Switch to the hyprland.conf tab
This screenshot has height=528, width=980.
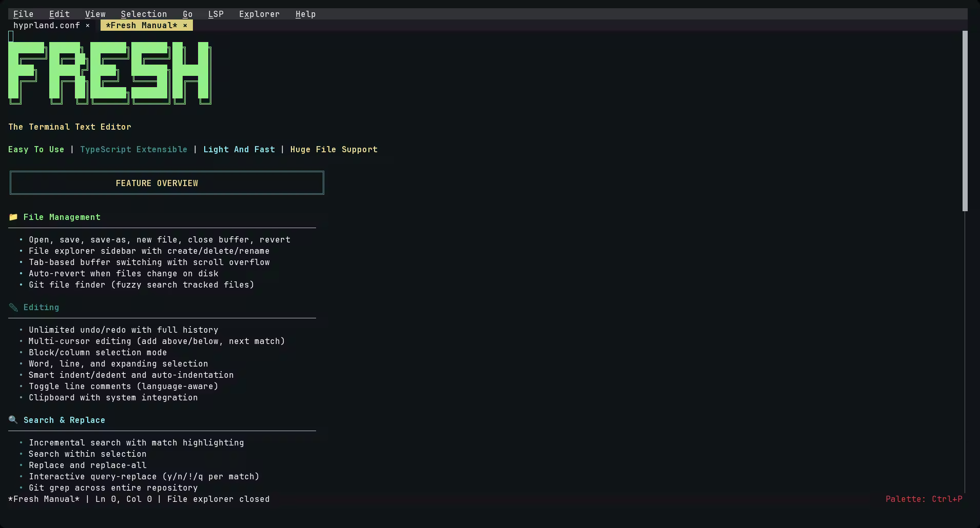pos(46,26)
